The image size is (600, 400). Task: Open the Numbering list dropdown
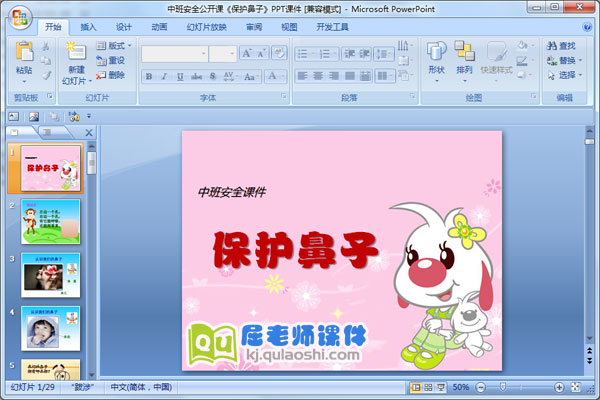(328, 54)
